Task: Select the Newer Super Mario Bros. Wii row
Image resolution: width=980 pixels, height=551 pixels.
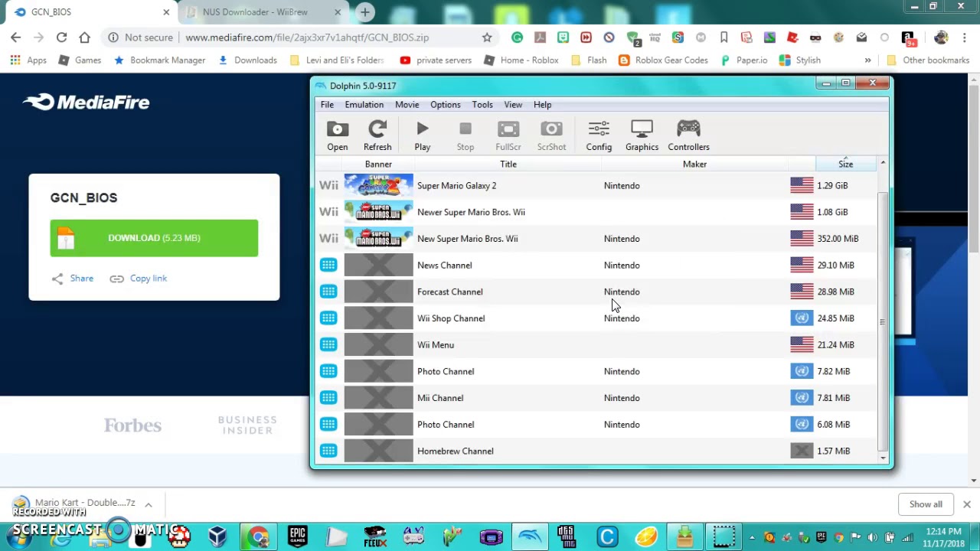Action: click(596, 212)
